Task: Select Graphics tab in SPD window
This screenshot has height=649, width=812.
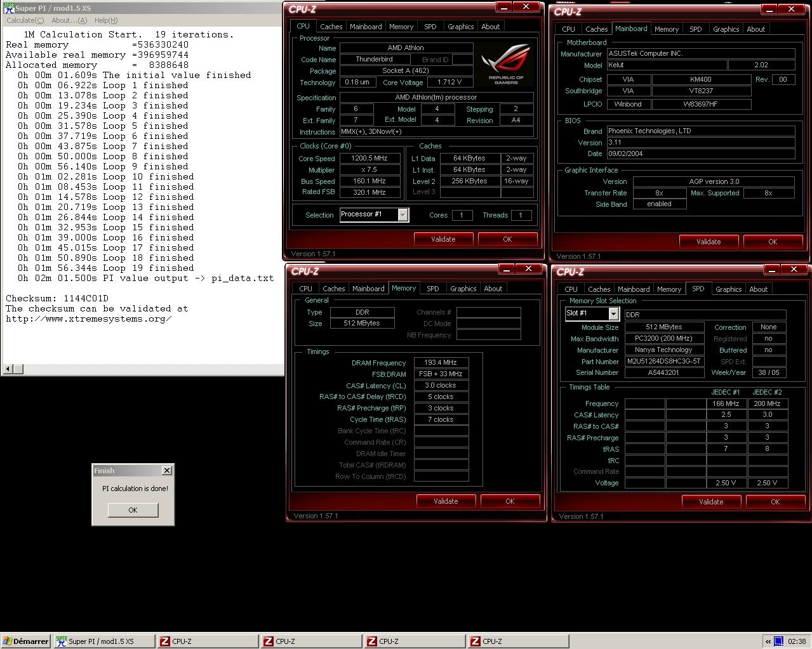Action: point(728,289)
